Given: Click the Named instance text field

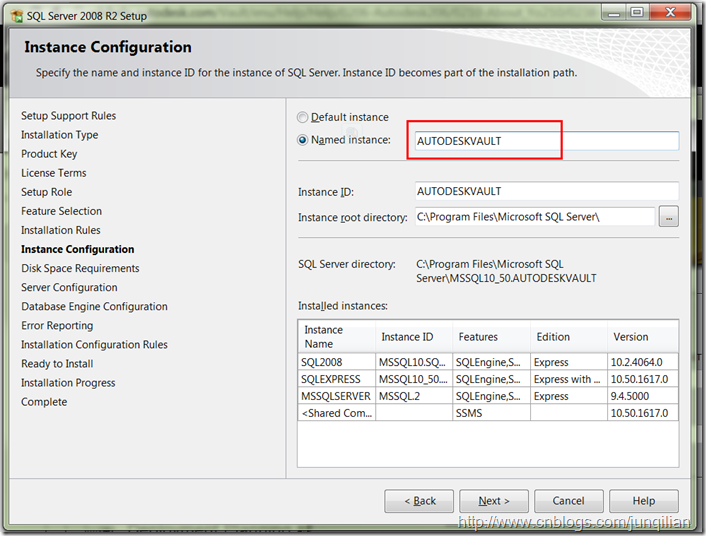Looking at the screenshot, I should click(x=547, y=141).
